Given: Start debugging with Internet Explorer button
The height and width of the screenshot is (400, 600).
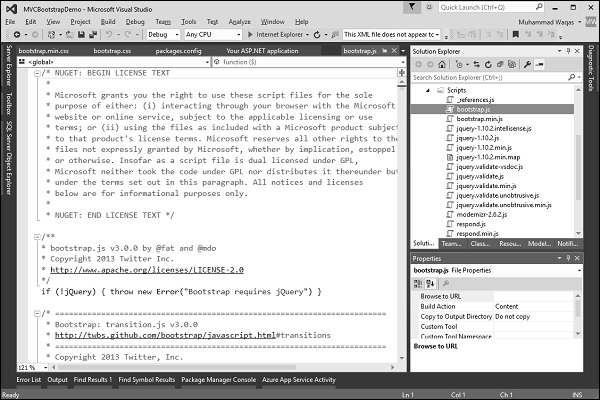Looking at the screenshot, I should (x=276, y=34).
